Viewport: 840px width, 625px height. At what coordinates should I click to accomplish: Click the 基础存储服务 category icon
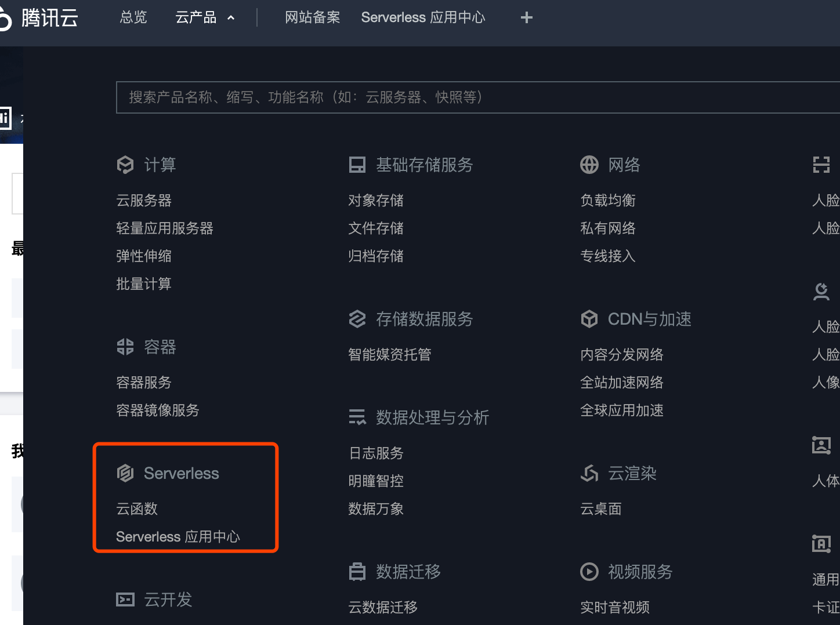coord(357,165)
